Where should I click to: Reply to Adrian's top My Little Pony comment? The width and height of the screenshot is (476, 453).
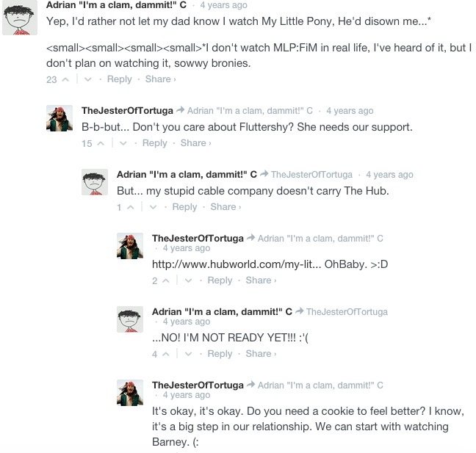(x=119, y=79)
